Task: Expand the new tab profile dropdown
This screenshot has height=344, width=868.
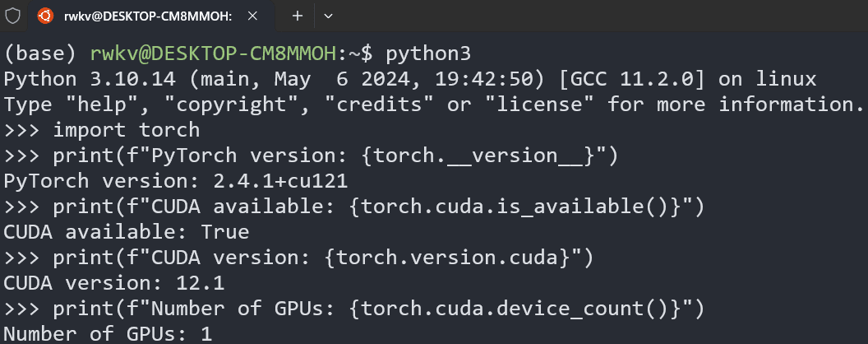Action: tap(328, 16)
